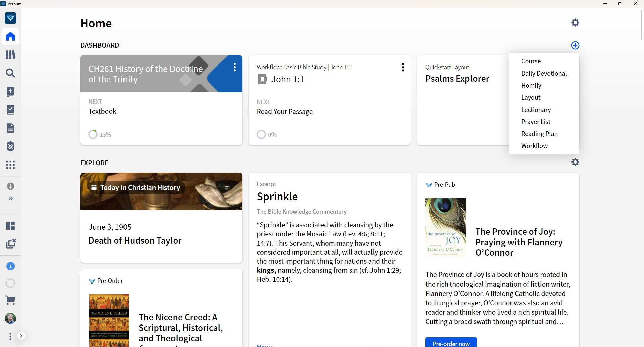Click the sync refresh icon
Image resolution: width=644 pixels, height=347 pixels.
[10, 283]
